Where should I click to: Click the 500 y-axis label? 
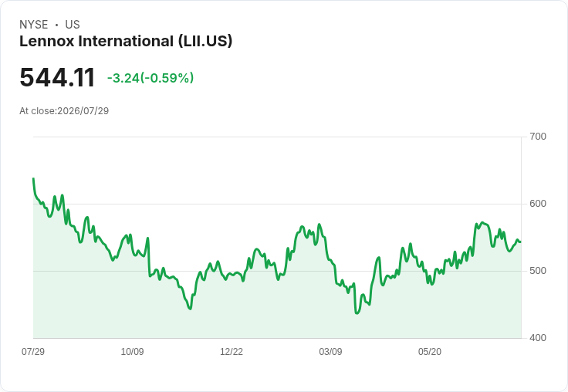[538, 271]
